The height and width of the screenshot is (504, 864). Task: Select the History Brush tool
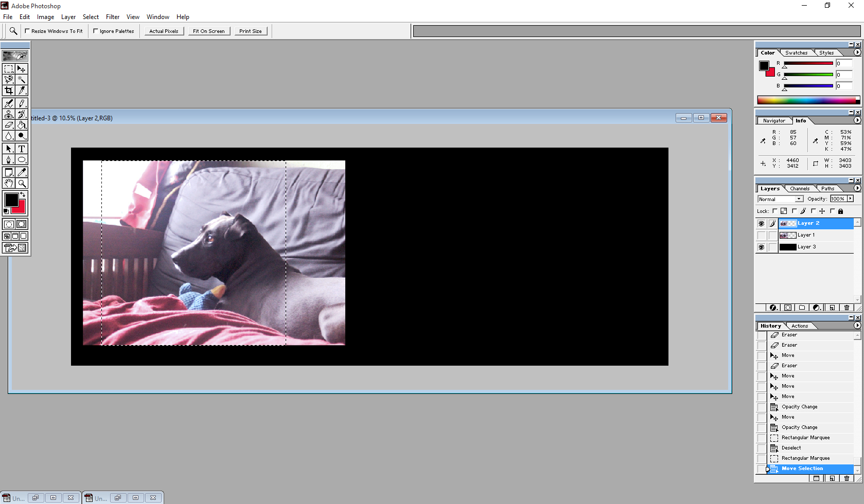(22, 114)
